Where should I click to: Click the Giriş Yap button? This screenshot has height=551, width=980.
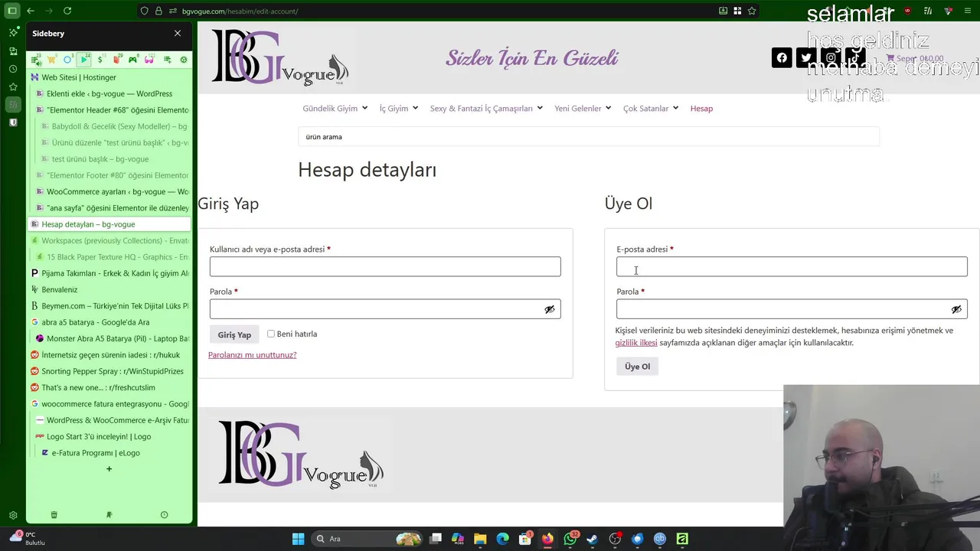click(x=234, y=334)
